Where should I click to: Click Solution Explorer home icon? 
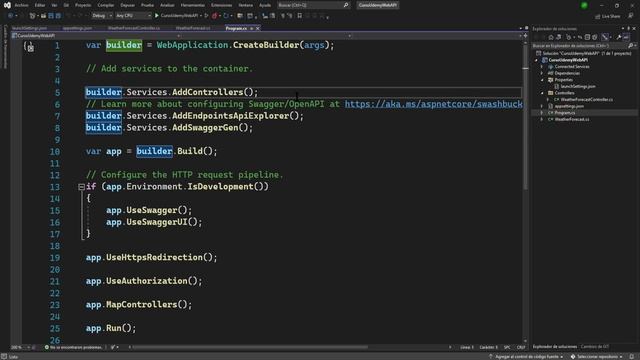[551, 37]
